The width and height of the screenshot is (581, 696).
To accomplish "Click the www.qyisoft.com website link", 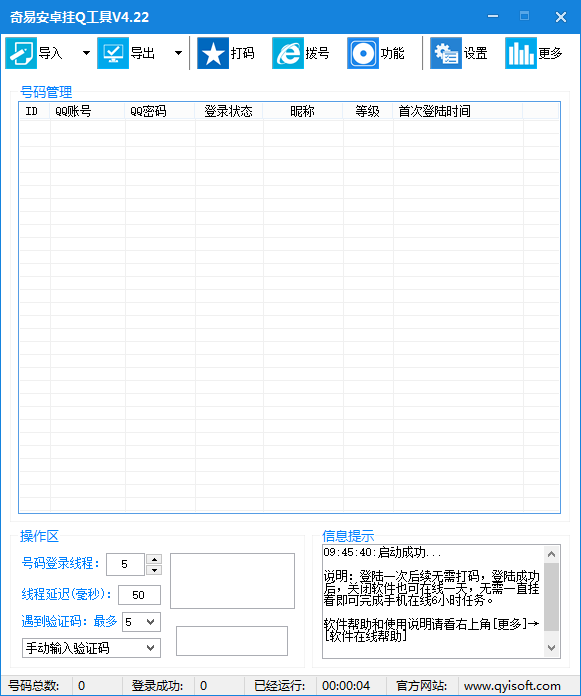I will coord(512,686).
